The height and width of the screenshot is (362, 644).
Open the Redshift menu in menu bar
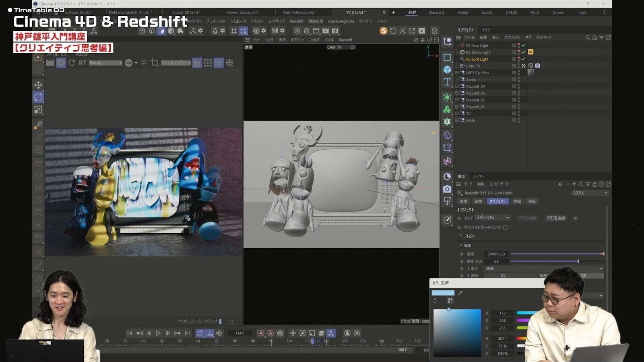pos(296,21)
